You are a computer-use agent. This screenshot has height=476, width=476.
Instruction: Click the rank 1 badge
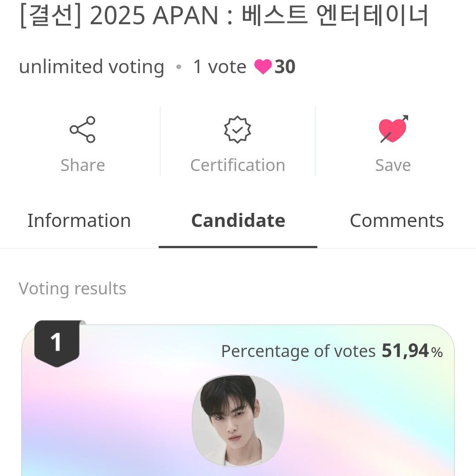pyautogui.click(x=56, y=342)
